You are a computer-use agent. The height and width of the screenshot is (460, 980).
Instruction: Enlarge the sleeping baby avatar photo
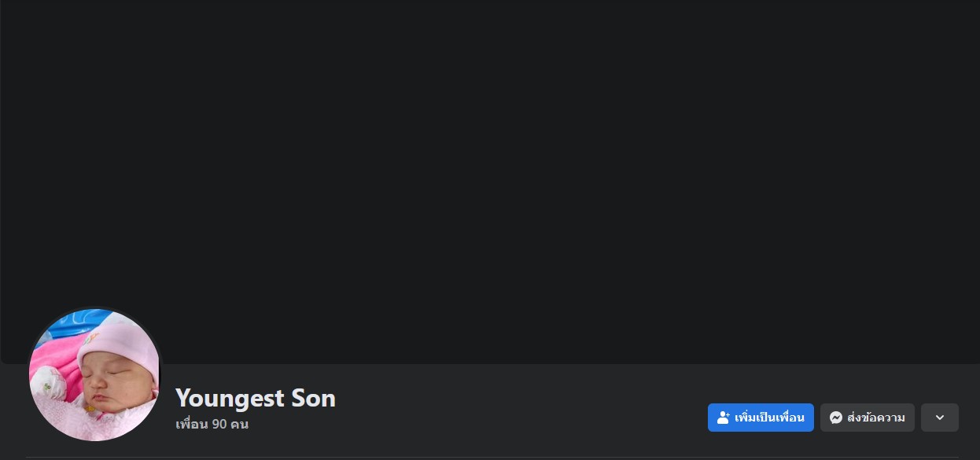click(x=94, y=374)
